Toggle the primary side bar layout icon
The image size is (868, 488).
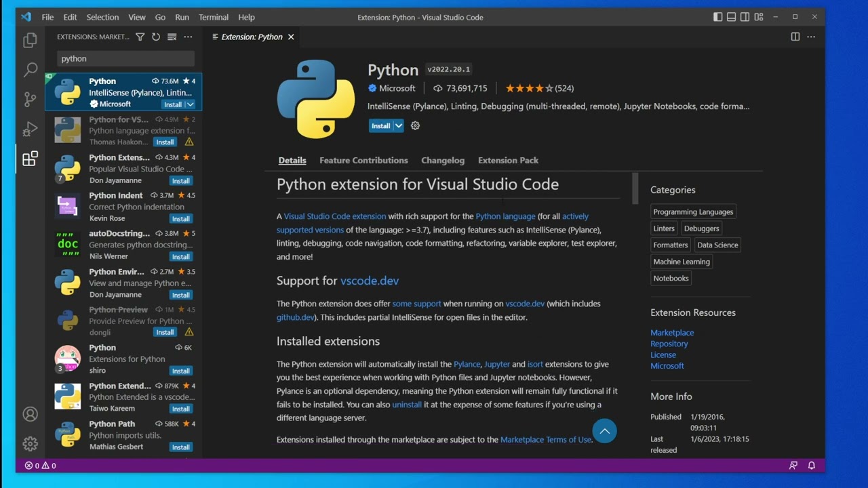pos(718,17)
